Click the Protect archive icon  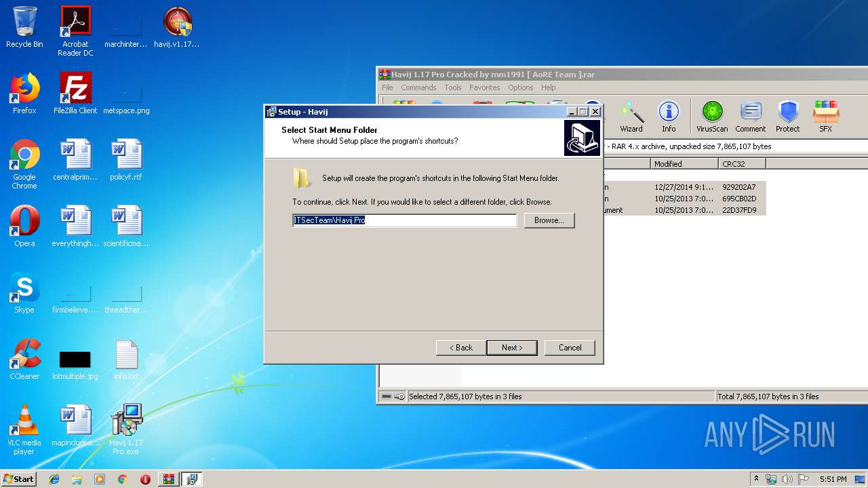pyautogui.click(x=788, y=117)
